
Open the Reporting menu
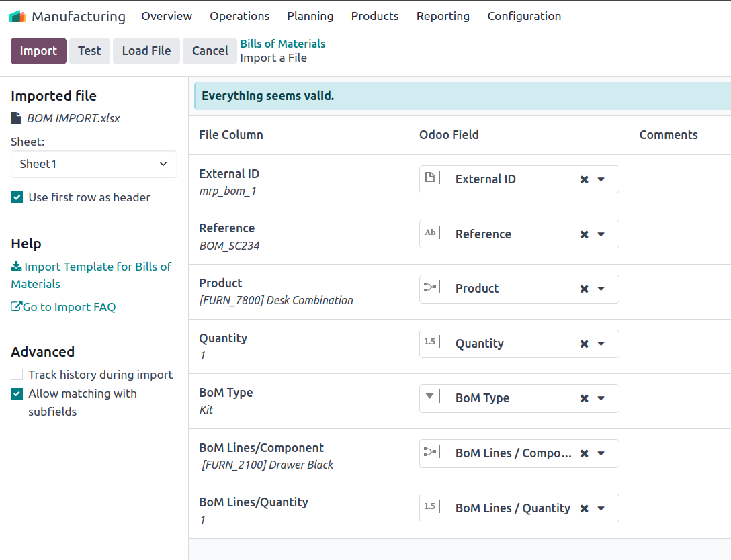click(x=443, y=16)
